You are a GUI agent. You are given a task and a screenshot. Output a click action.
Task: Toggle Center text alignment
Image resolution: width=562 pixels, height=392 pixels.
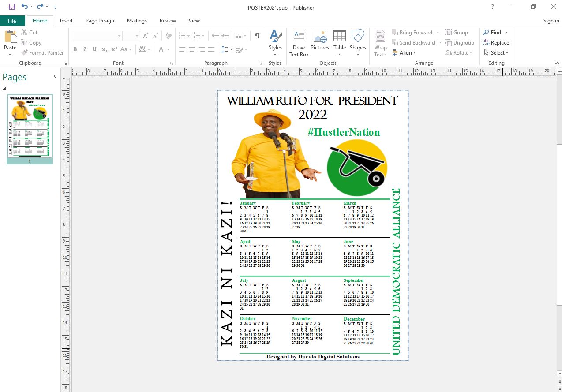(x=192, y=49)
